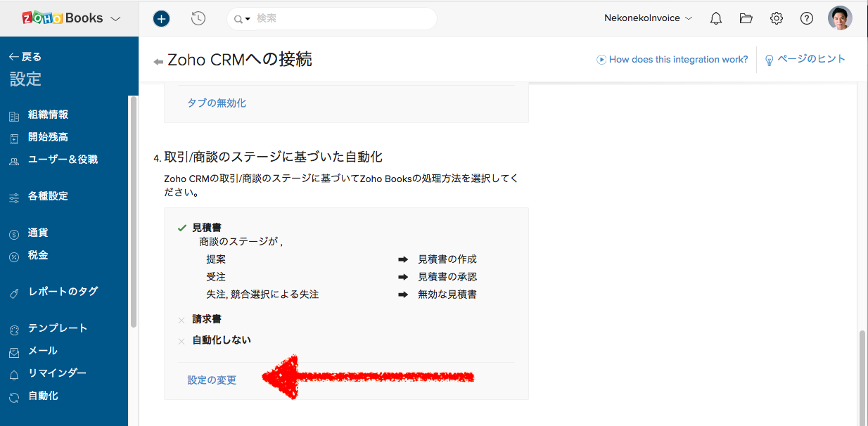Click the ←戻る link in sidebar
Viewport: 868px width, 426px height.
[x=25, y=57]
